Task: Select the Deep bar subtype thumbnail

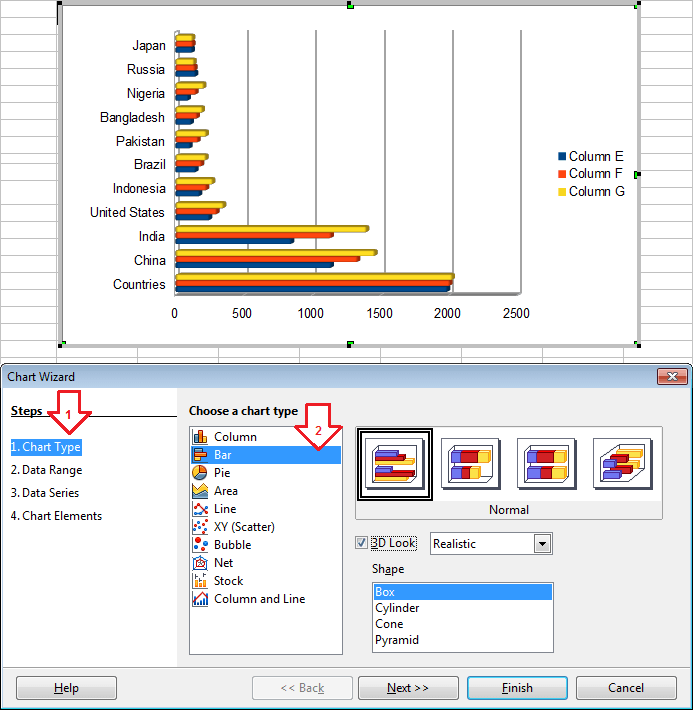Action: coord(622,463)
